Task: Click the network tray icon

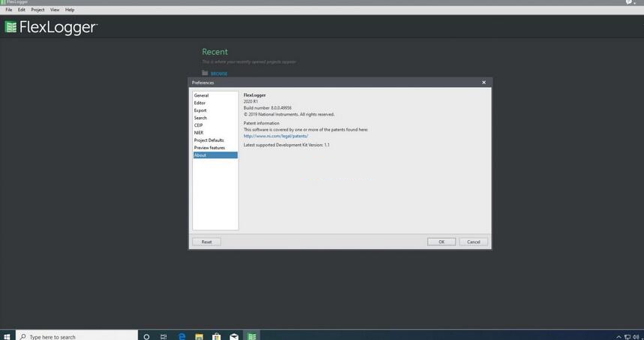Action: click(x=627, y=337)
